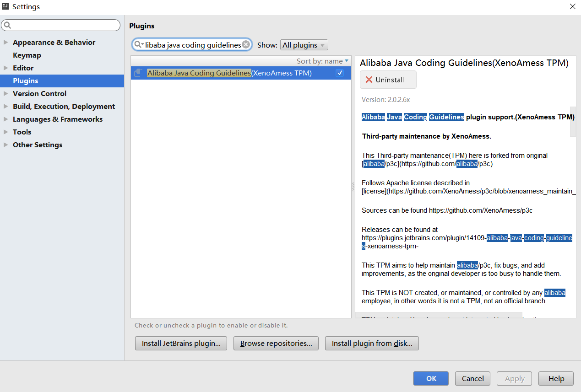
Task: Uninstall the Alibaba Java Coding Guidelines plugin
Action: tap(388, 80)
